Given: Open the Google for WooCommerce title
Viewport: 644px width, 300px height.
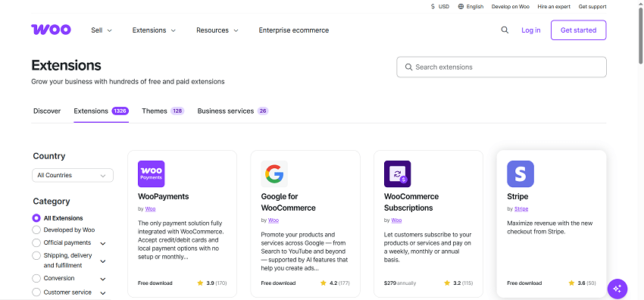Looking at the screenshot, I should click(x=289, y=202).
